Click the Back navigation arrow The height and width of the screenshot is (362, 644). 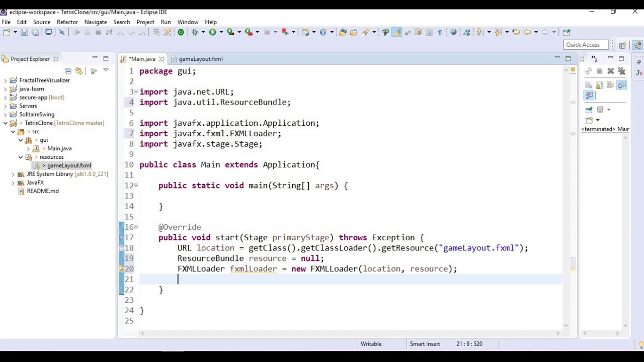coord(527,32)
